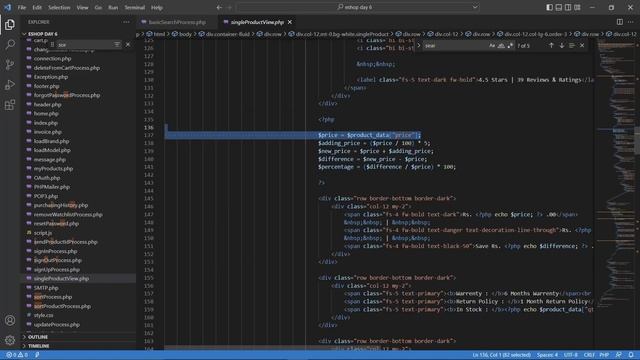Toggle Find in Selection button

click(572, 46)
